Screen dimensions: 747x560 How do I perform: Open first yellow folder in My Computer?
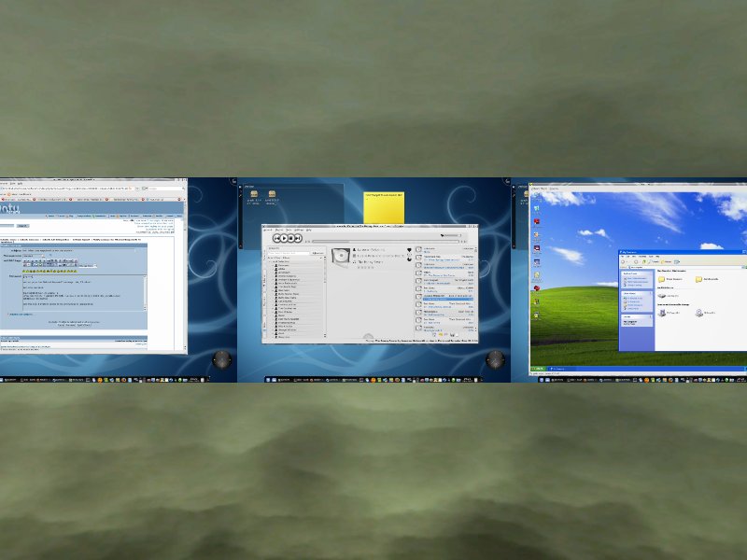[662, 279]
